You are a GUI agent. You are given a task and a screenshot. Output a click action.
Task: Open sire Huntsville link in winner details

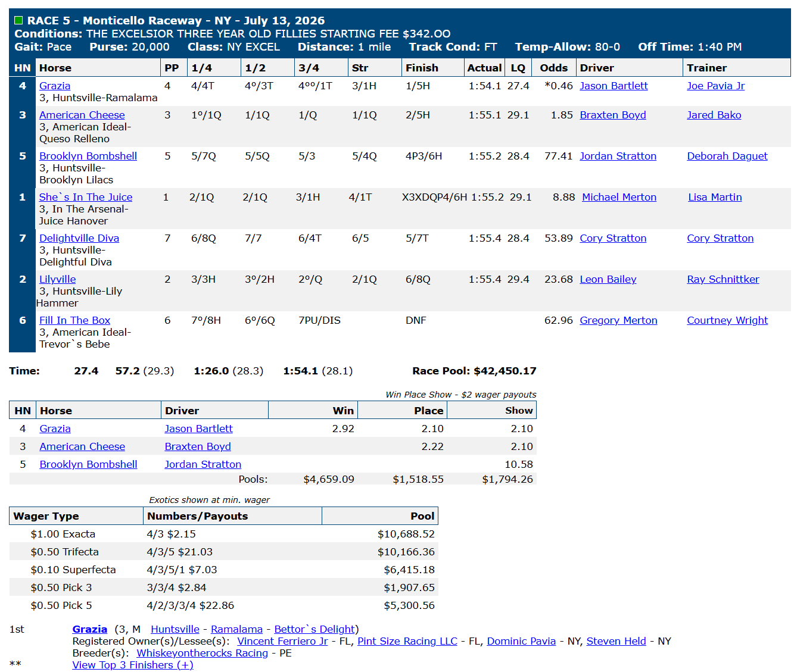pyautogui.click(x=175, y=629)
